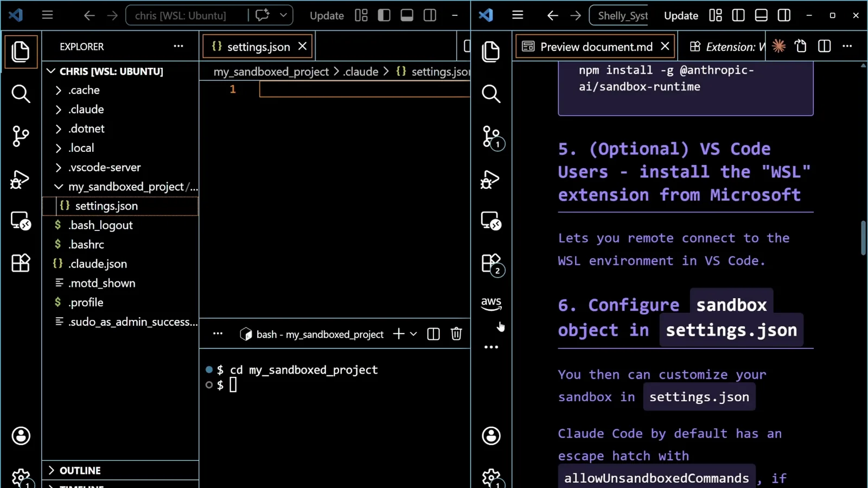The height and width of the screenshot is (488, 868).
Task: Add new terminal with plus button
Action: point(399,334)
